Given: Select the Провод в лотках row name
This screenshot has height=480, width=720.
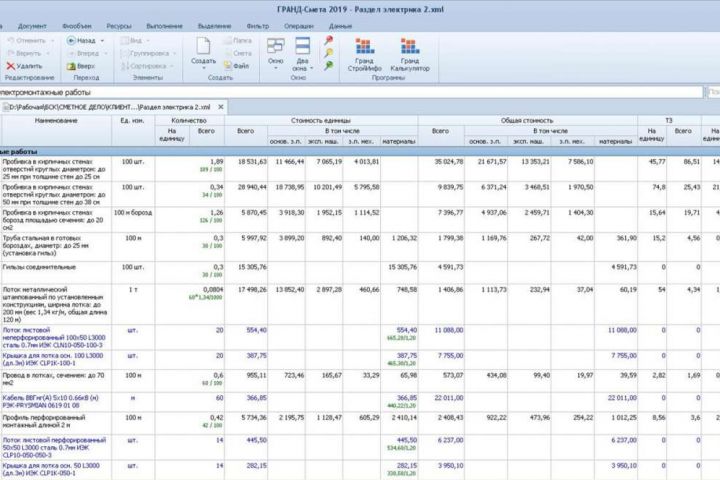Looking at the screenshot, I should pos(53,379).
